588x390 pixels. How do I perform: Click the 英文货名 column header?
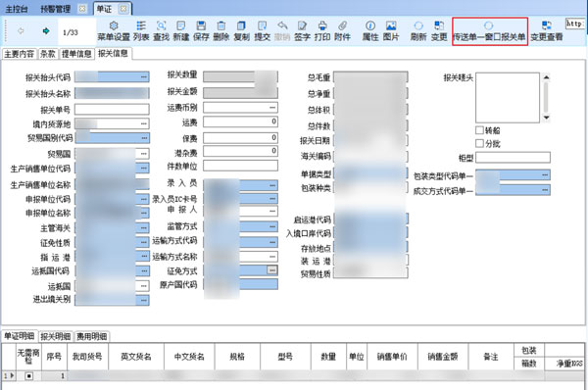coord(136,357)
